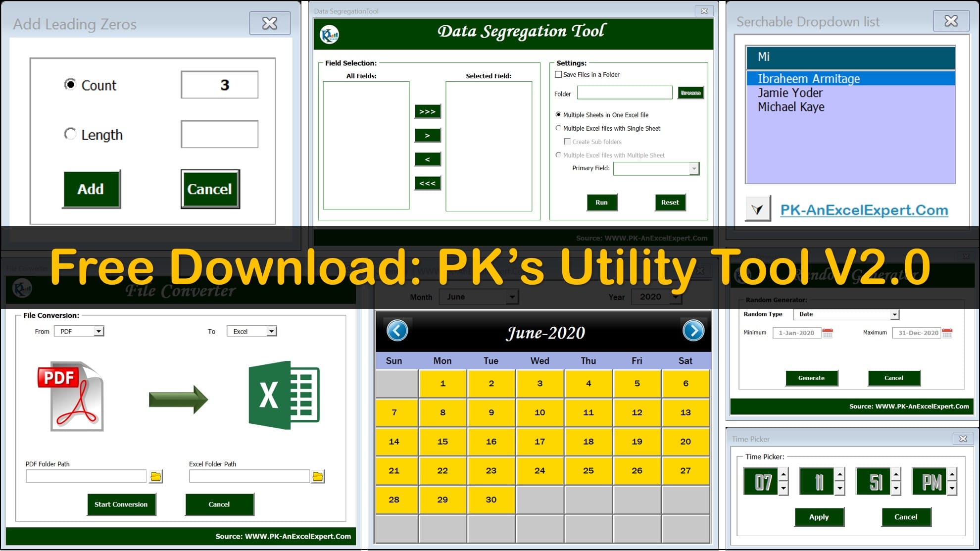The image size is (980, 551).
Task: Select Multiple Excel files with Multiple Sheet
Action: click(558, 155)
